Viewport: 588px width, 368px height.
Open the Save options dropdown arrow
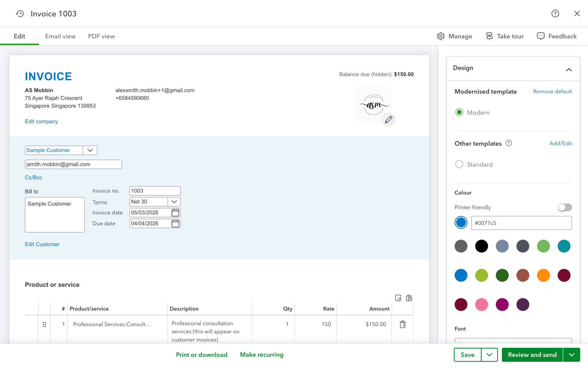coord(489,355)
